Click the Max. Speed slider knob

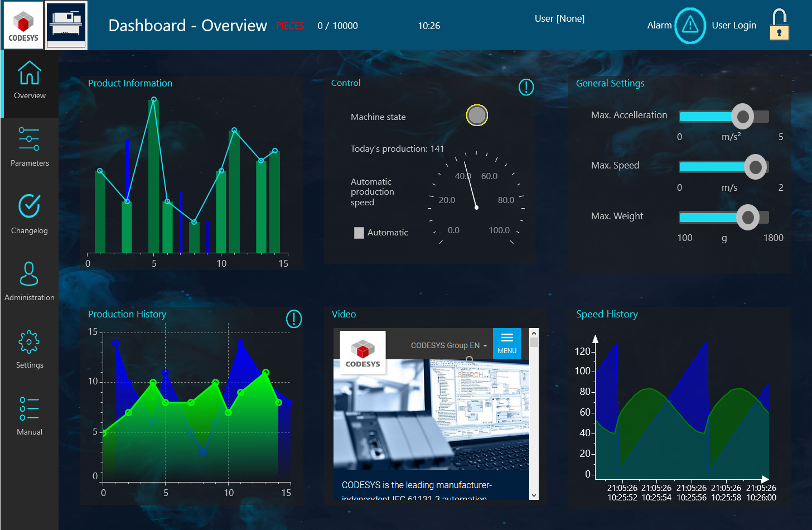pyautogui.click(x=756, y=167)
